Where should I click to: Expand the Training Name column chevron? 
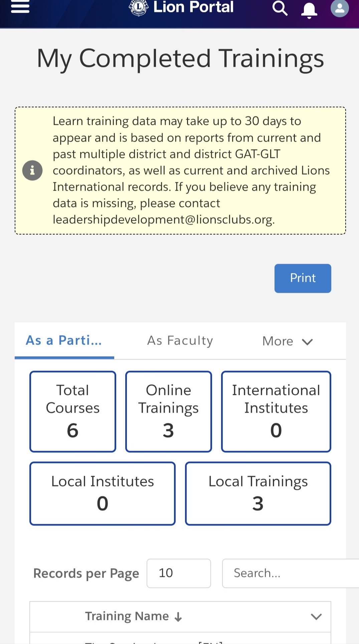(x=316, y=617)
